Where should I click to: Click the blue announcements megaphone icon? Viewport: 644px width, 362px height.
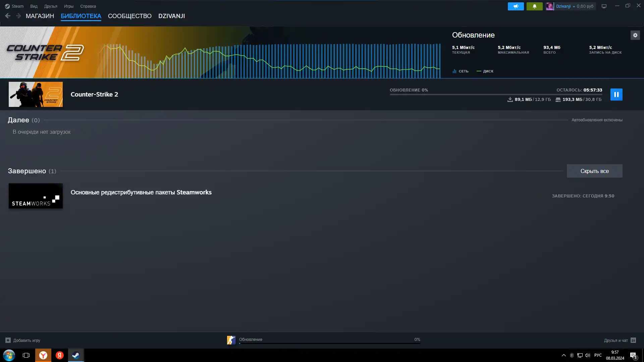[516, 6]
